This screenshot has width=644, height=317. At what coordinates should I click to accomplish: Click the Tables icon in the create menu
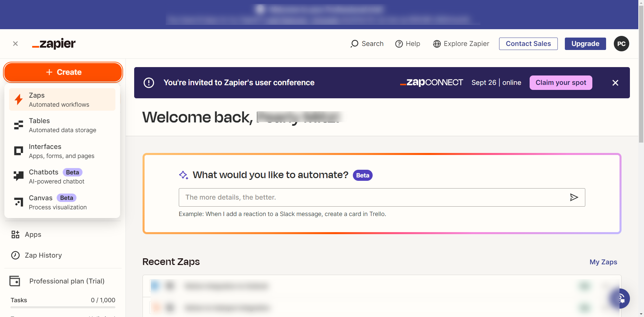[x=19, y=125]
